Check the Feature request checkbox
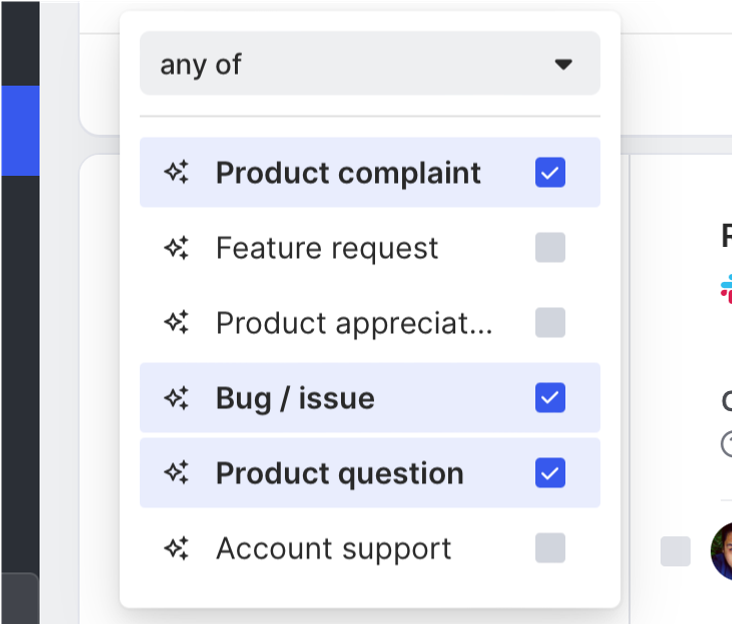Screen dimensions: 732x624 point(550,248)
